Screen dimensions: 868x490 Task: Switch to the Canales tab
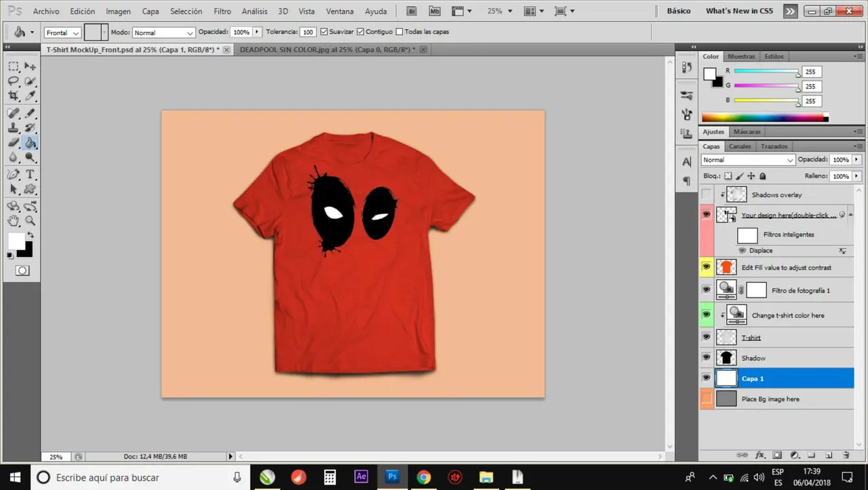tap(740, 146)
